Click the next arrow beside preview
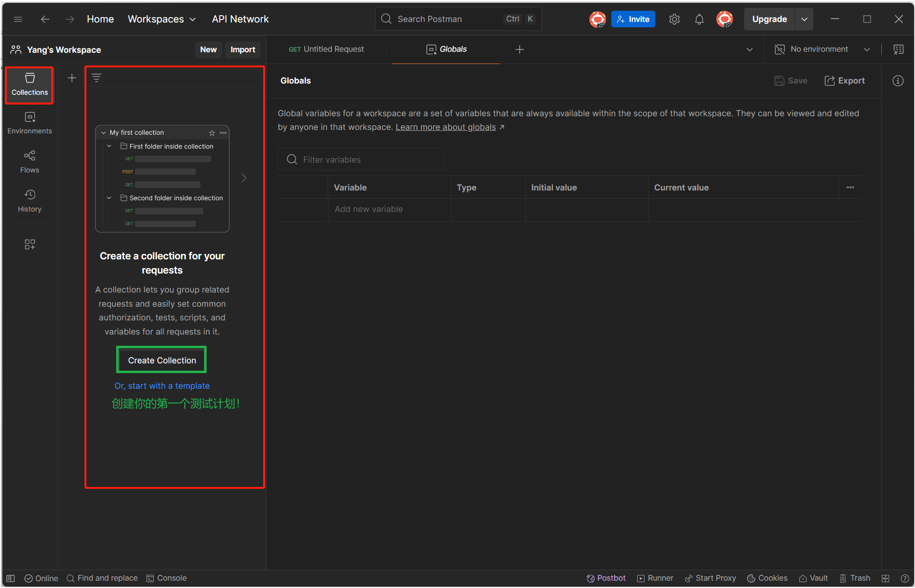This screenshot has height=588, width=915. pyautogui.click(x=244, y=178)
